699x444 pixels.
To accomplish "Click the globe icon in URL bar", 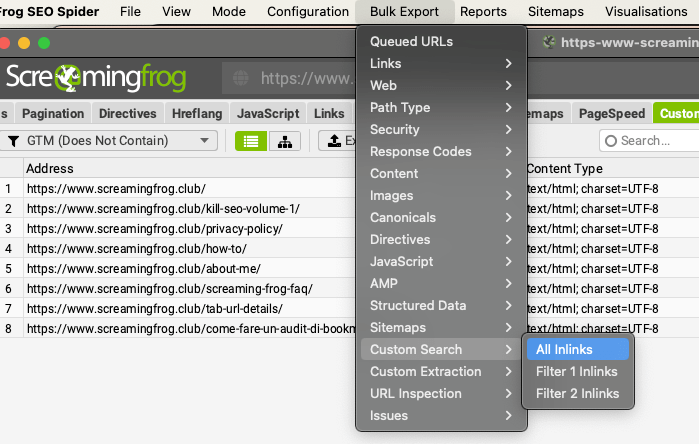I will (x=240, y=78).
